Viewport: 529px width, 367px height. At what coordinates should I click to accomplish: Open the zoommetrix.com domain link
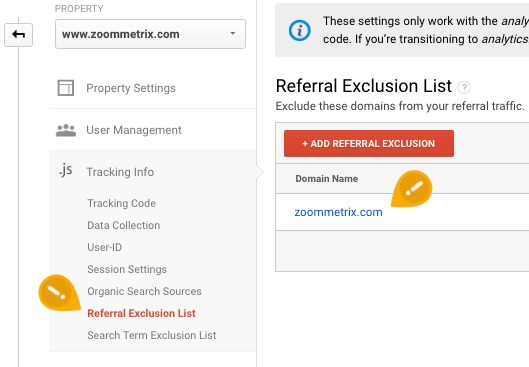click(338, 212)
